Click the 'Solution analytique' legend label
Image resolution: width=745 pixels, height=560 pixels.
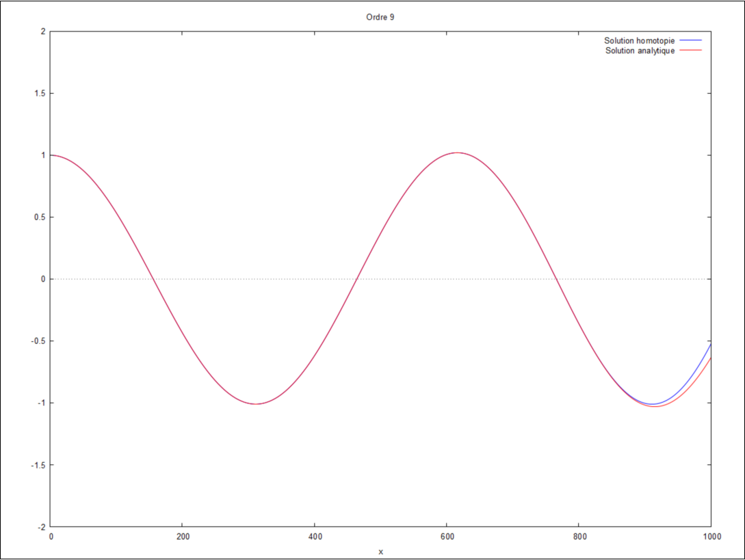640,51
